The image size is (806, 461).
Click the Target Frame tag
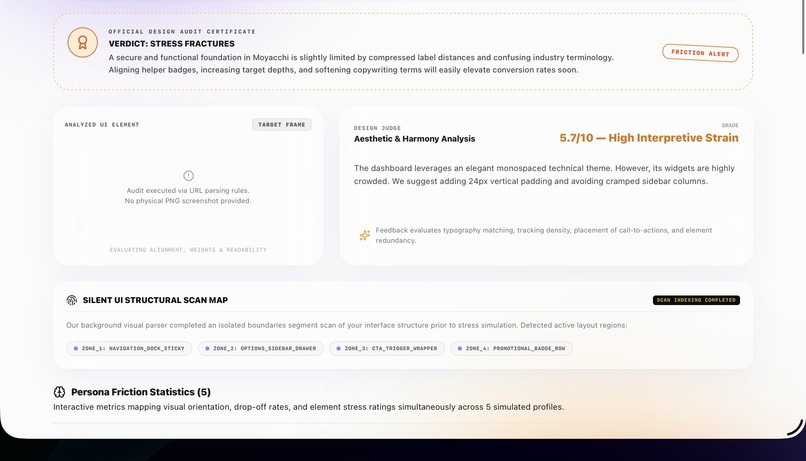click(x=282, y=124)
